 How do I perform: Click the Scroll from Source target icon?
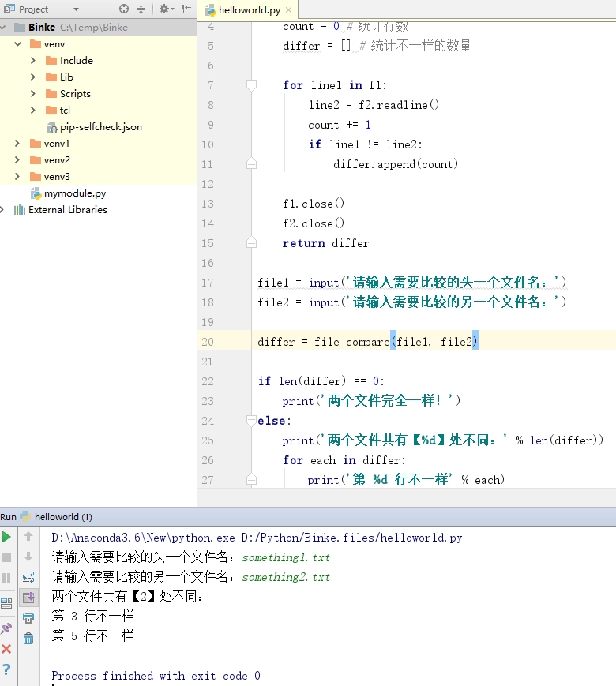(x=124, y=9)
